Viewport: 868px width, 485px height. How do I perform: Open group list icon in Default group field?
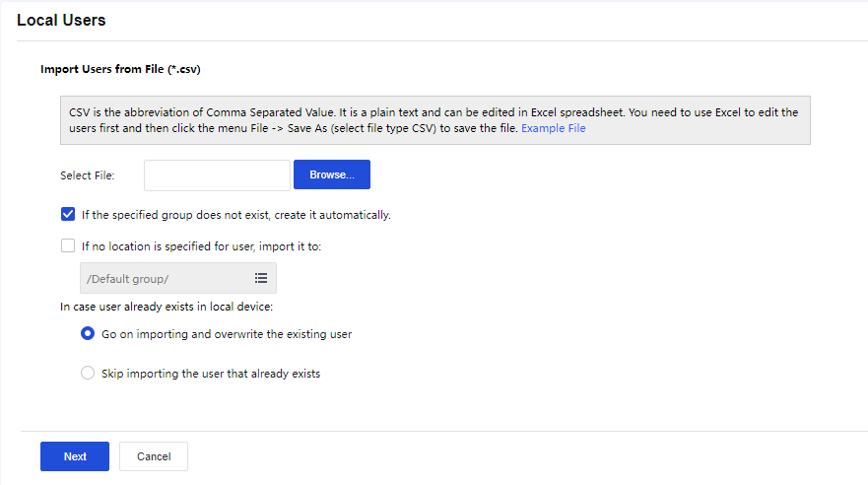pos(261,279)
